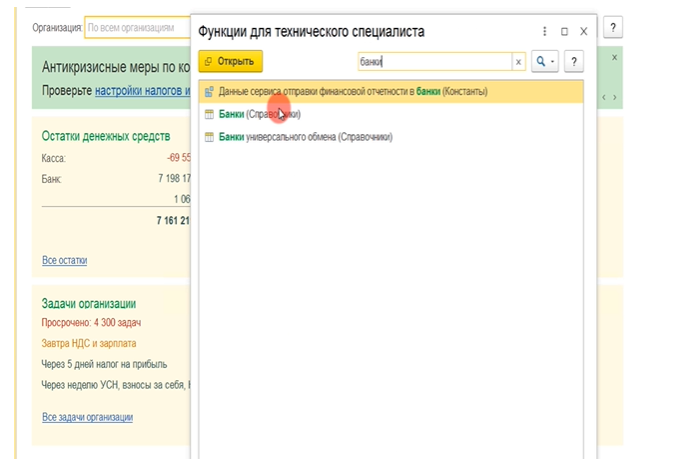Click the help button outside the dialog
Image resolution: width=676 pixels, height=459 pixels.
tap(614, 28)
